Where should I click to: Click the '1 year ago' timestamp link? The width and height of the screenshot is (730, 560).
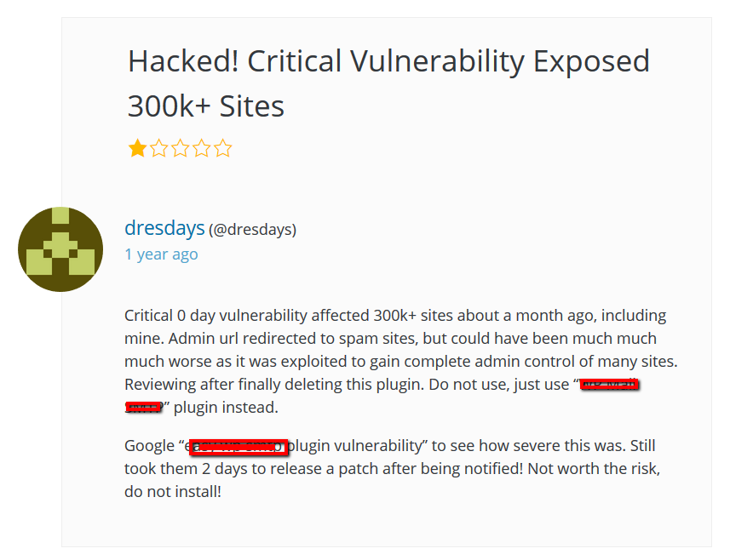point(161,254)
